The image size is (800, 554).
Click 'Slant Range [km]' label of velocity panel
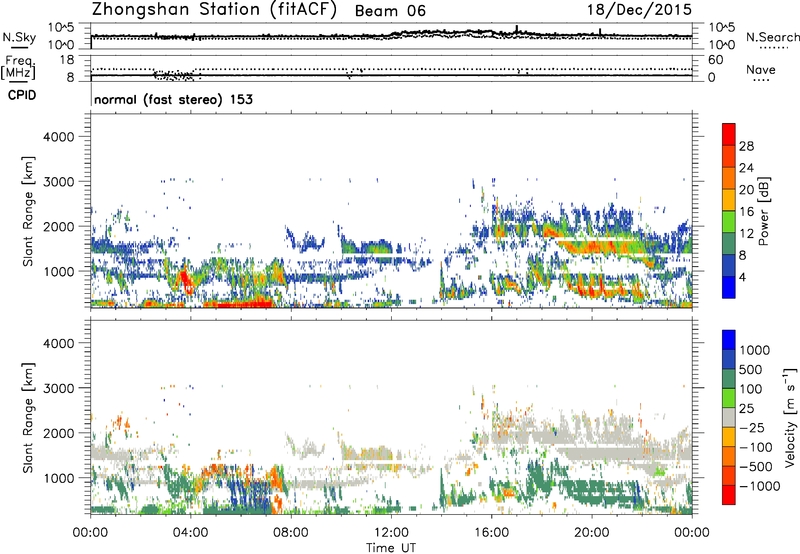tap(28, 417)
